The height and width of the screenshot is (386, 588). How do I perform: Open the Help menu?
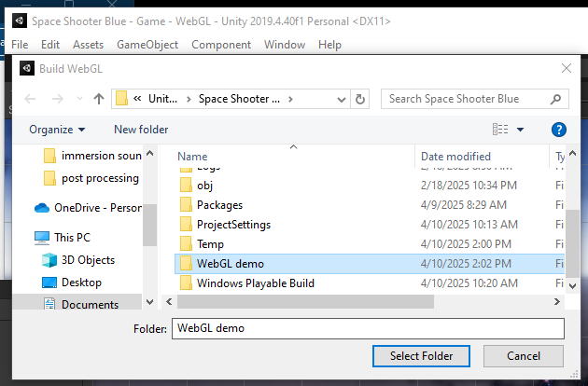(329, 45)
